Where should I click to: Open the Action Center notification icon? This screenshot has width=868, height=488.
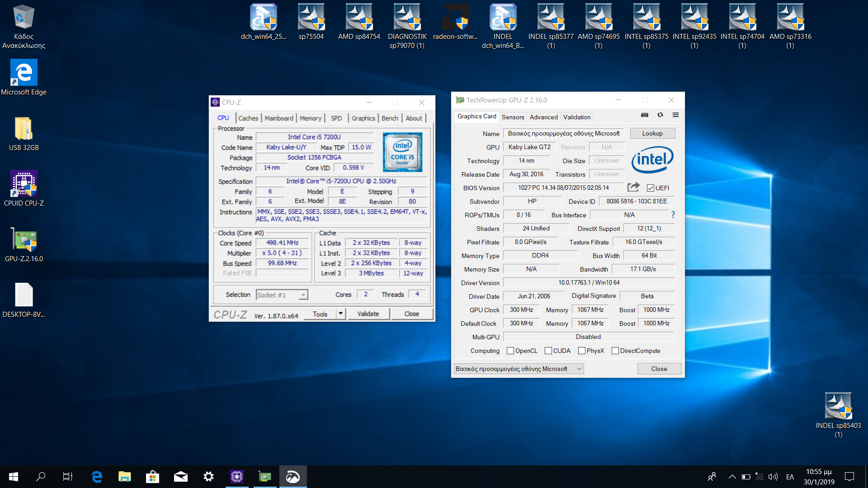pyautogui.click(x=849, y=477)
